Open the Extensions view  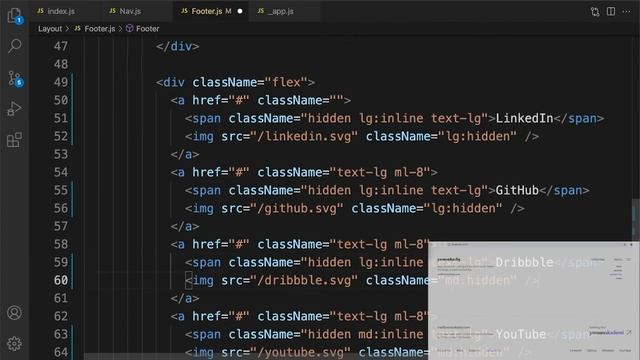pyautogui.click(x=14, y=140)
